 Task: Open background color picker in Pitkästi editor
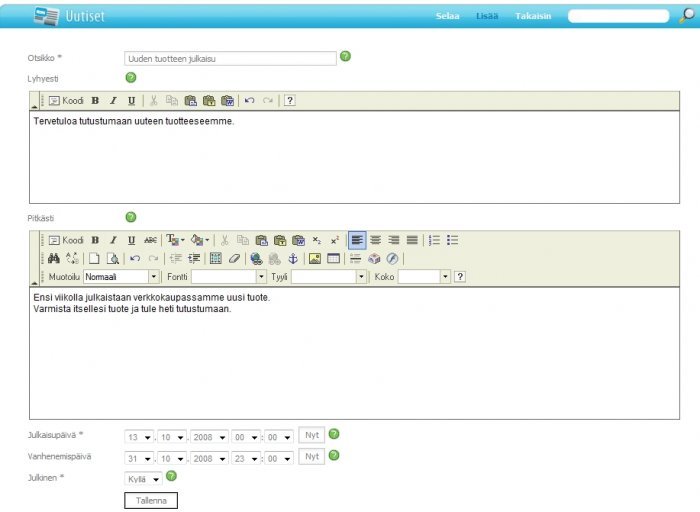(x=200, y=240)
